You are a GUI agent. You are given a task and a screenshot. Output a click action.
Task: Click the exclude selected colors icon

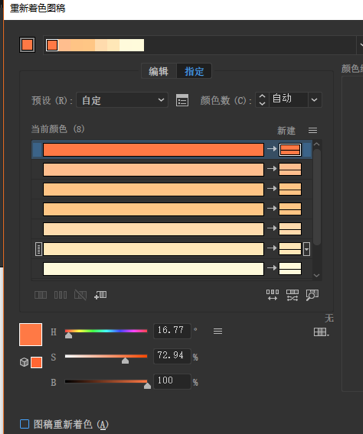(80, 295)
